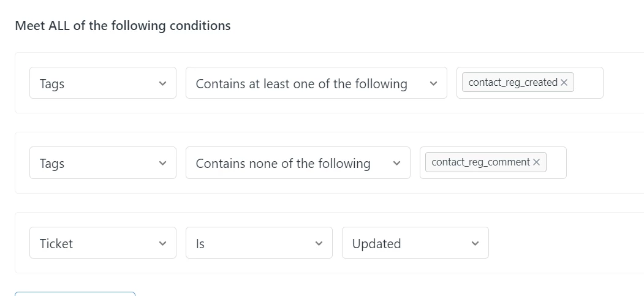Click chevron arrow of second Tags dropdown

coord(162,163)
